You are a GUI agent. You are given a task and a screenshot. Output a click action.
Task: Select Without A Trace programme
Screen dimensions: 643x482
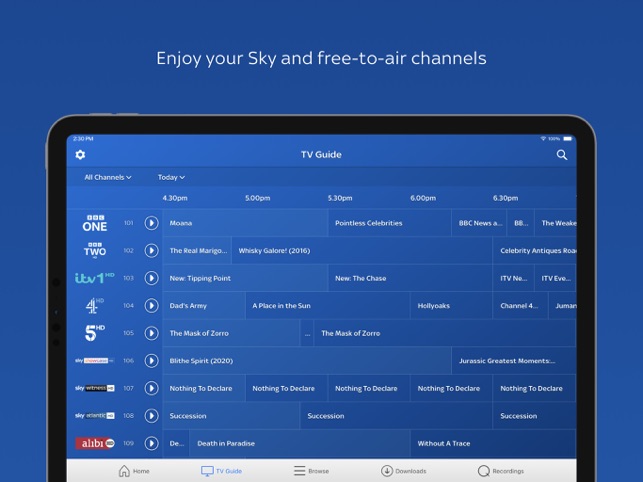pyautogui.click(x=494, y=443)
